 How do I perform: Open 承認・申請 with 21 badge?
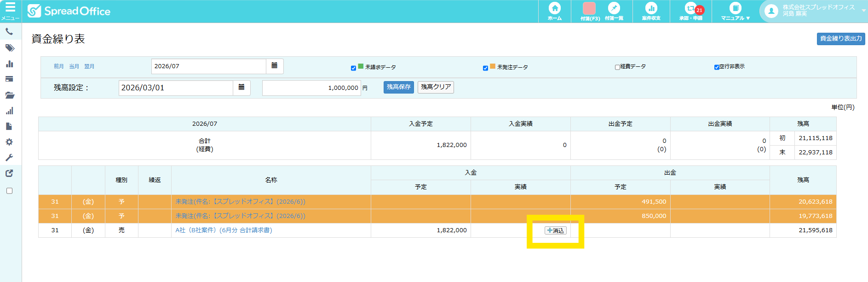click(691, 11)
